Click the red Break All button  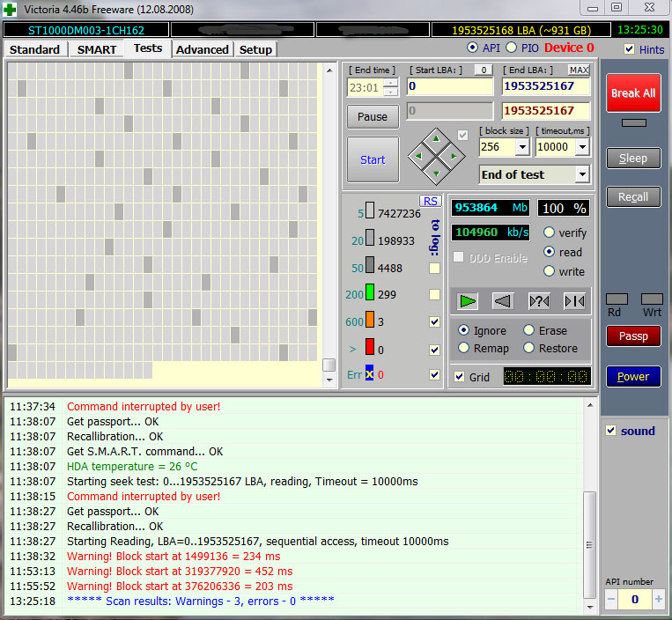click(x=633, y=93)
